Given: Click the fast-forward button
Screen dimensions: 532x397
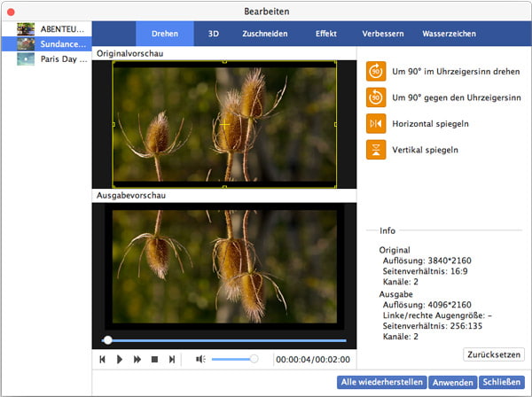Looking at the screenshot, I should (137, 359).
